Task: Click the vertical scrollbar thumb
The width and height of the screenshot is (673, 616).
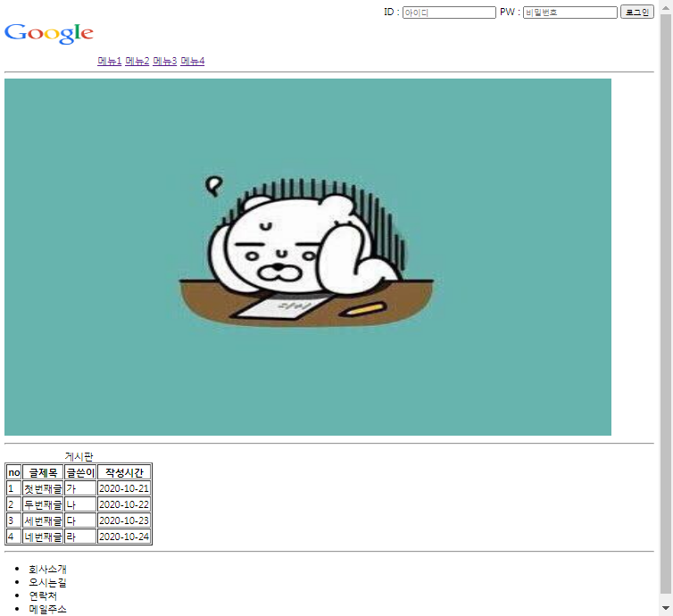Action: pos(666,304)
